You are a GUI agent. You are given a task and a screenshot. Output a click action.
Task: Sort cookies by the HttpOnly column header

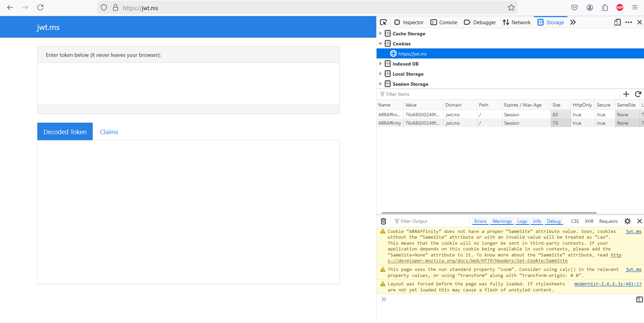[583, 105]
